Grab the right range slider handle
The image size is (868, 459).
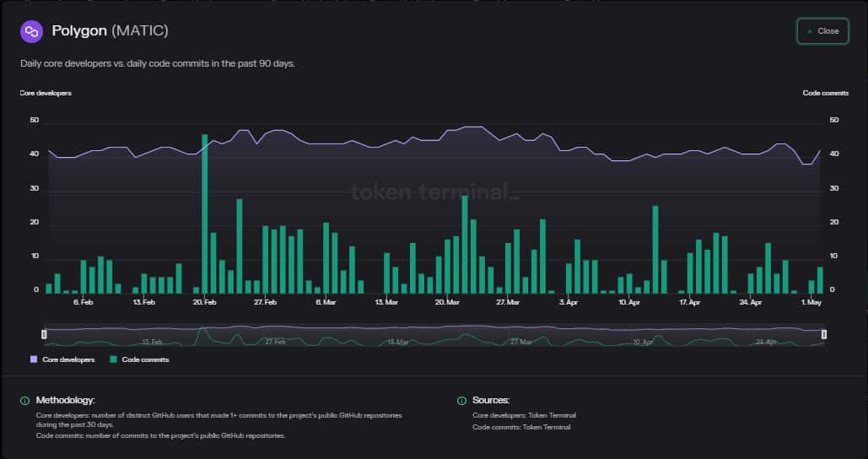823,334
